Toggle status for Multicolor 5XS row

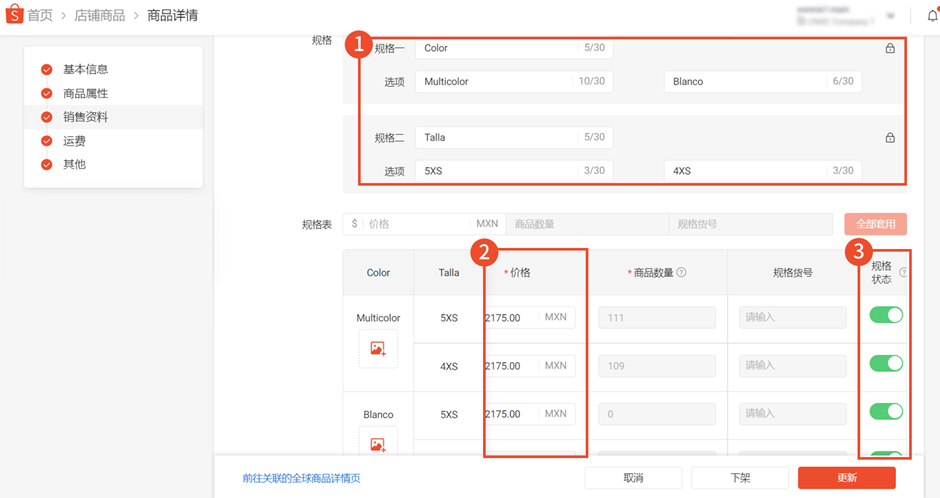coord(886,315)
